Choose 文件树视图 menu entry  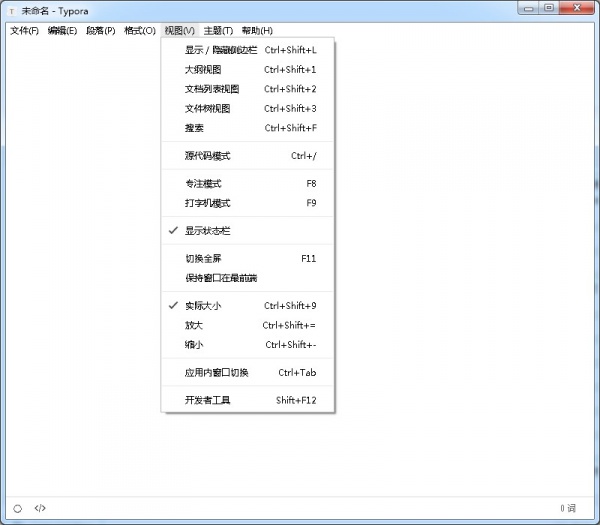coord(207,108)
